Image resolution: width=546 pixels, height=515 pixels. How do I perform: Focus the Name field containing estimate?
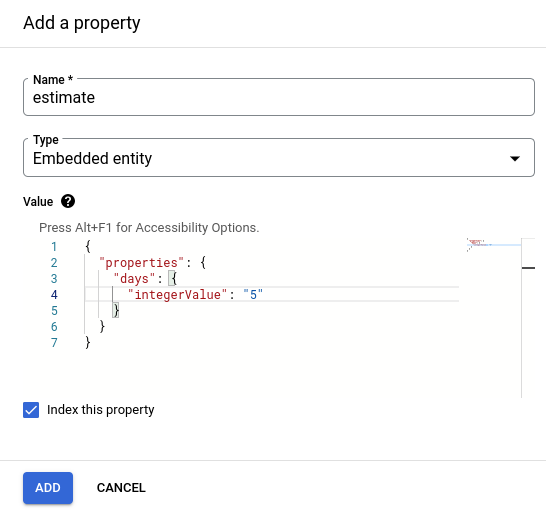[x=279, y=97]
